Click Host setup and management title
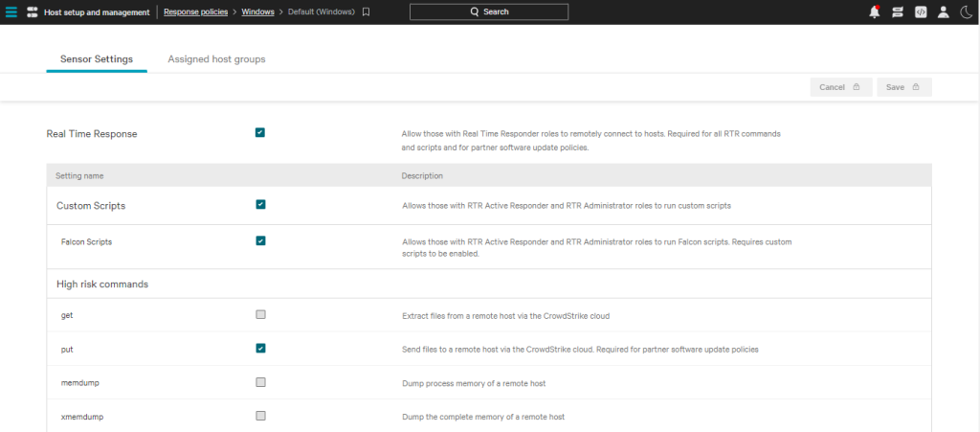The height and width of the screenshot is (432, 980). click(x=97, y=11)
